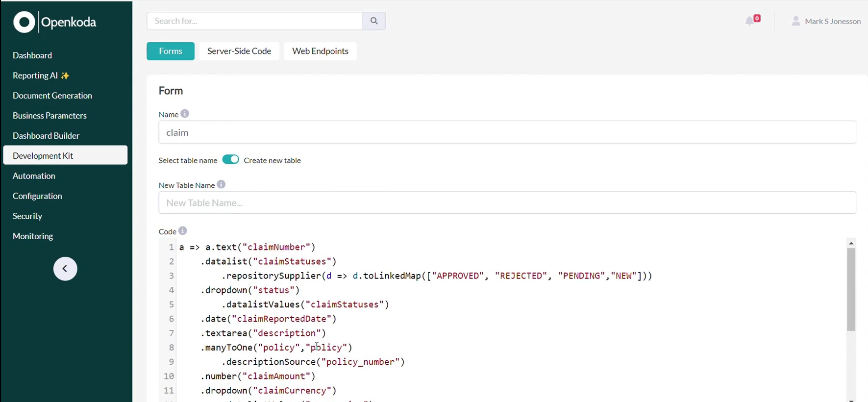Click the code editor scroll up arrow
The height and width of the screenshot is (402, 868).
[x=851, y=243]
